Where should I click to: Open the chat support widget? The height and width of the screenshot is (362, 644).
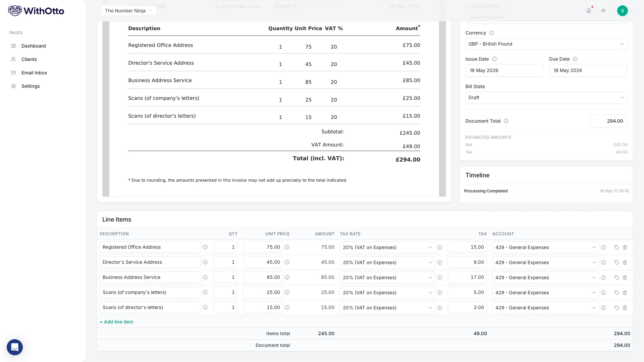point(15,347)
